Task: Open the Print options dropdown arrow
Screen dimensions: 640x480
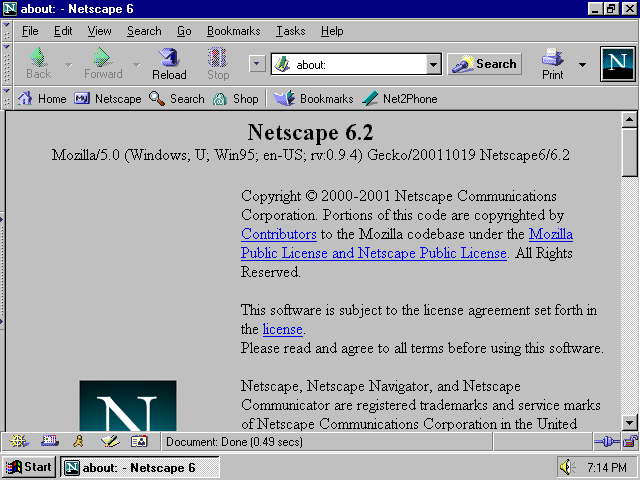Action: (582, 64)
